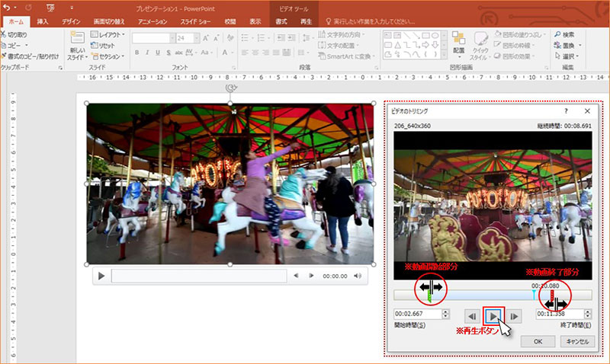The height and width of the screenshot is (364, 610).
Task: Confirm the trim with the OK button
Action: [538, 342]
